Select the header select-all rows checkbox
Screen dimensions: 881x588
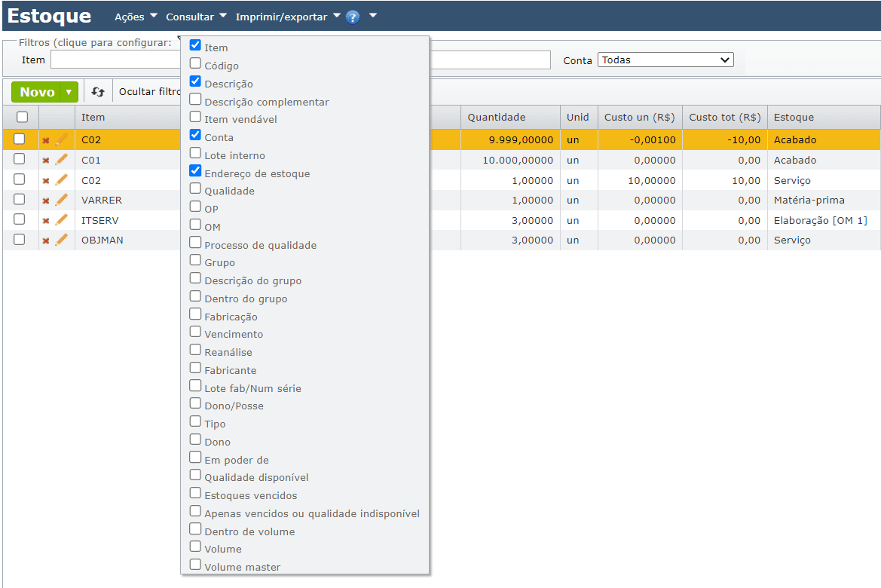pos(22,117)
